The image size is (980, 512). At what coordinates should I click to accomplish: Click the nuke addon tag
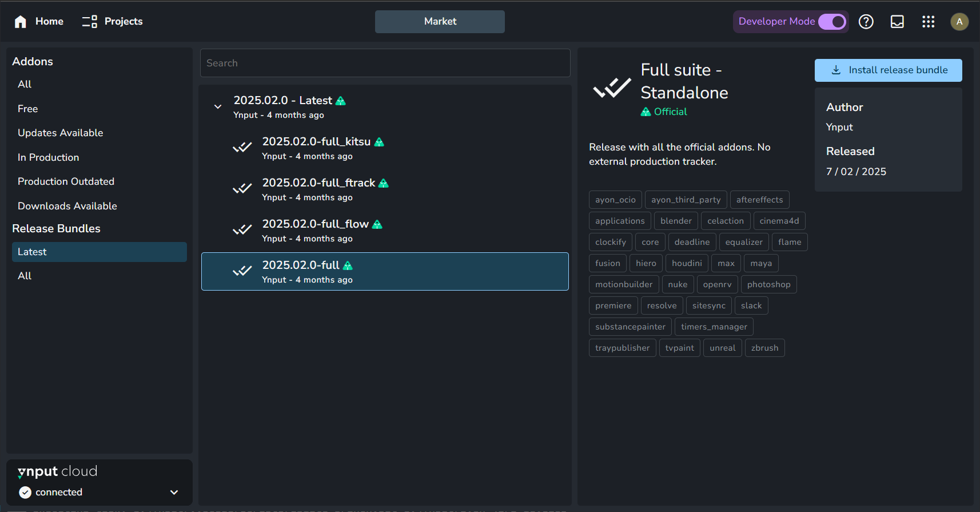pyautogui.click(x=678, y=284)
